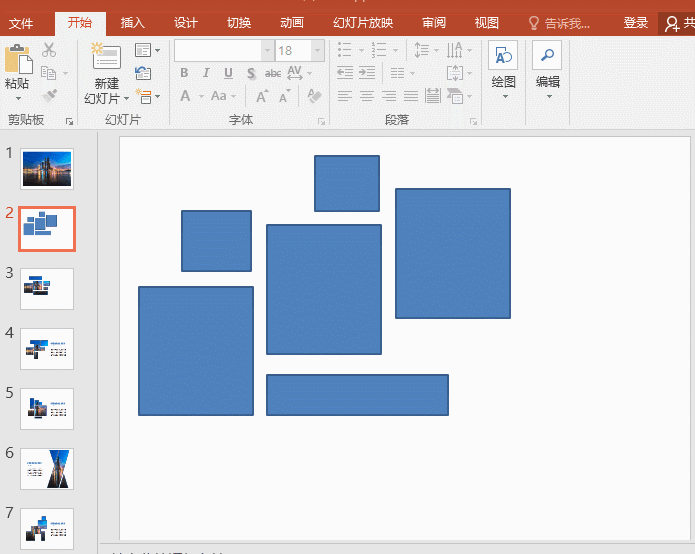Click the Convert to SmartArt icon
695x554 pixels.
pyautogui.click(x=455, y=96)
